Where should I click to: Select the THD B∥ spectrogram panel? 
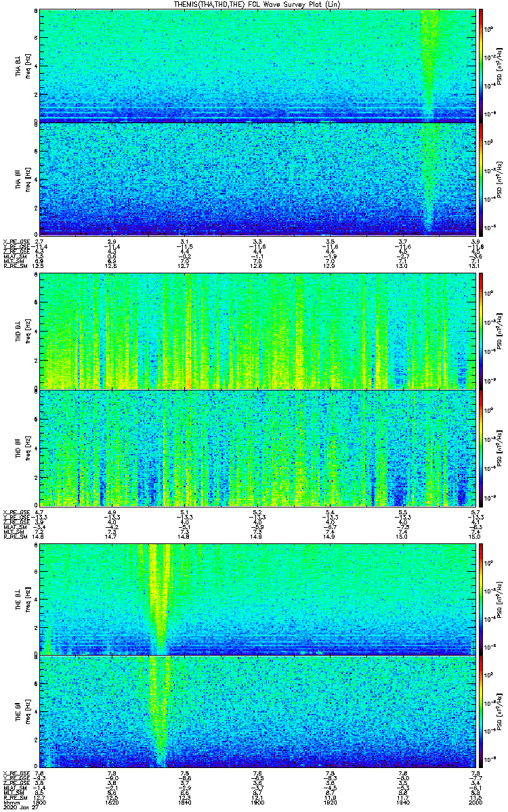coord(257,447)
